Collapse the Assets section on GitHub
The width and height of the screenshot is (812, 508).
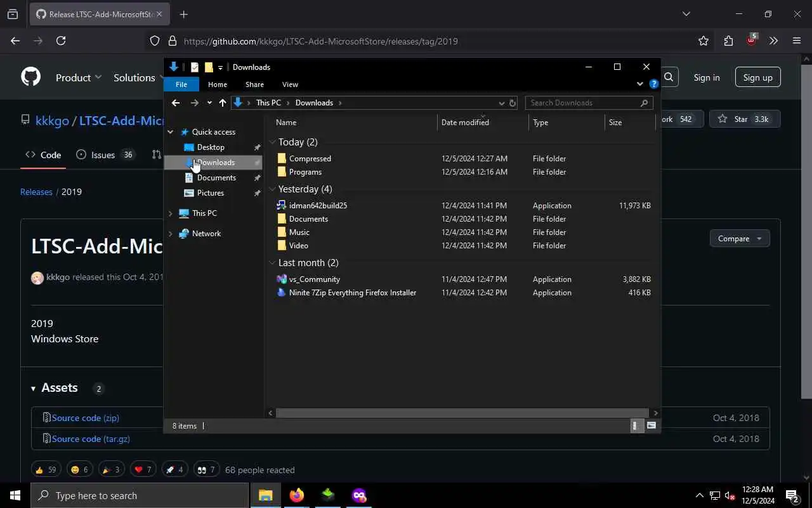[x=55, y=388]
